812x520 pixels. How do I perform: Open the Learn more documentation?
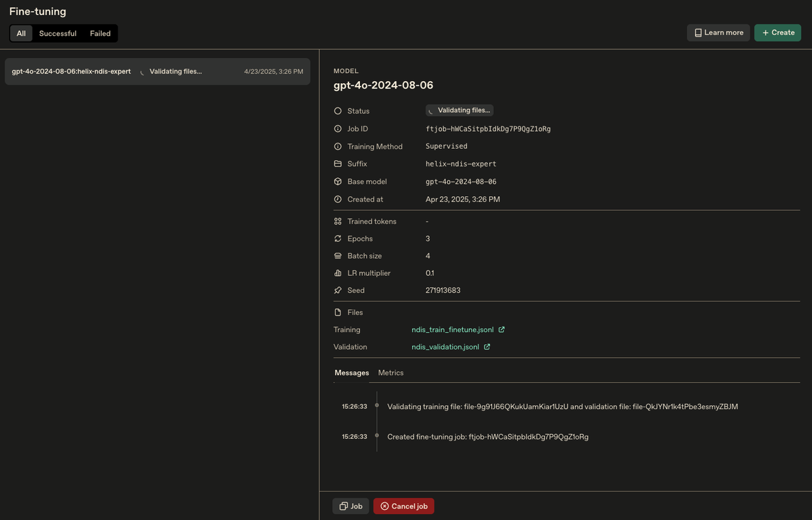718,32
